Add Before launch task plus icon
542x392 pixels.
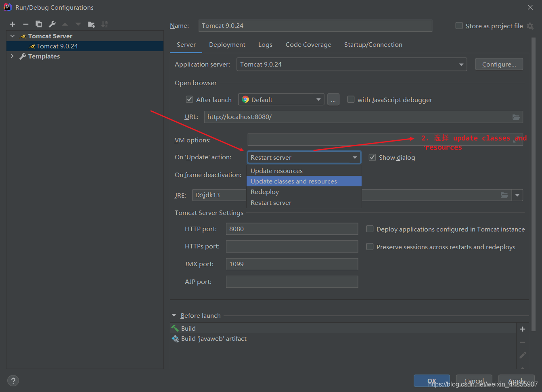click(523, 329)
